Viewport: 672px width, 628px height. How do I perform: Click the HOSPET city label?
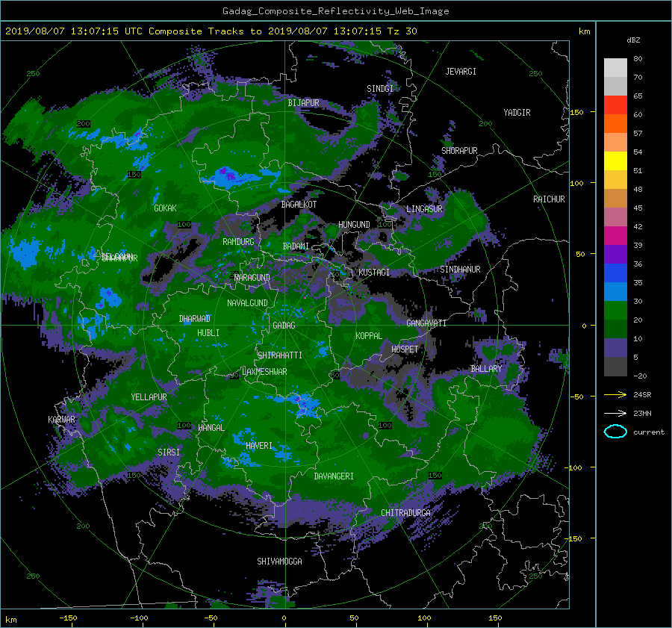pyautogui.click(x=405, y=349)
